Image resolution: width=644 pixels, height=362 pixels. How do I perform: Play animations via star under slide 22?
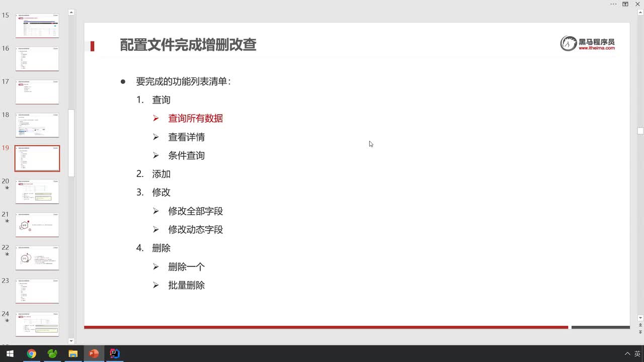coord(7,254)
